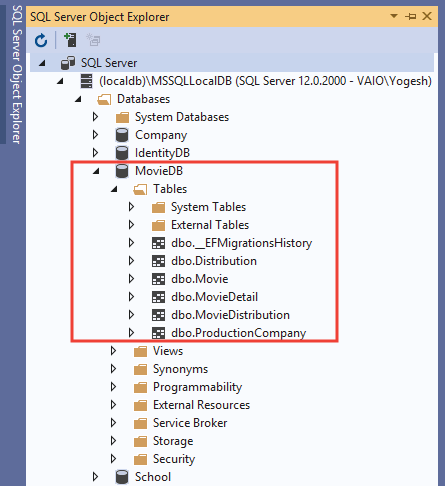Expand the System Tables arrow
Screen dimensions: 445x486
(131, 207)
